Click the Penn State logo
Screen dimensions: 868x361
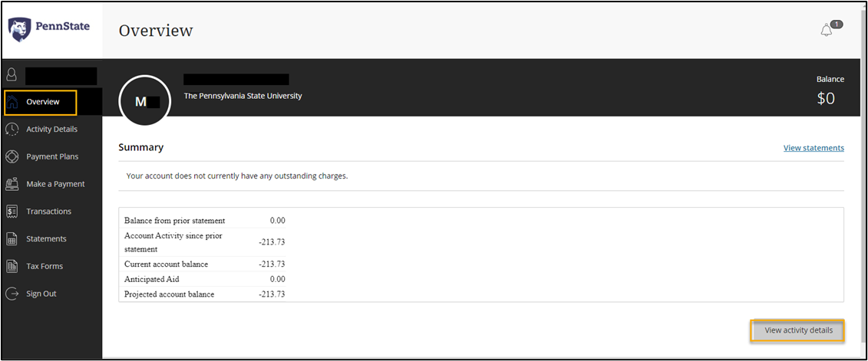point(49,29)
